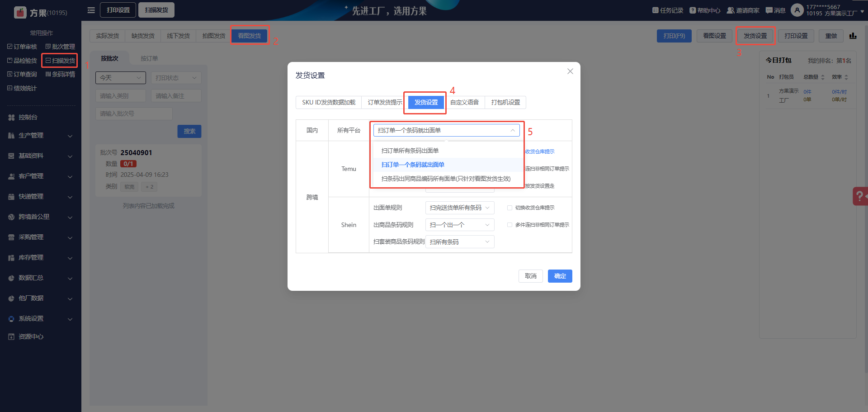Click the 客户管理 menu icon
Viewport: 868px width, 412px height.
(x=11, y=176)
